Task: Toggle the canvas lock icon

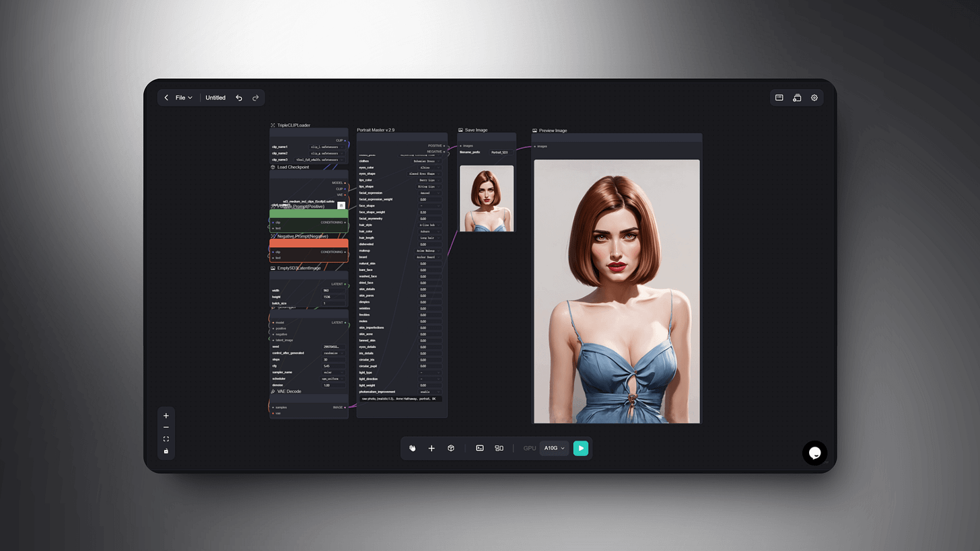Action: (166, 451)
